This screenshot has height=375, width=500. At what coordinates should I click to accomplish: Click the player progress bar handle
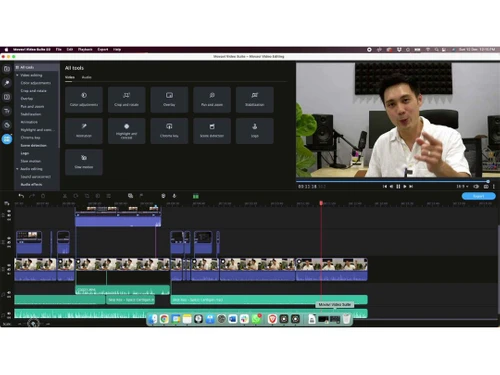(x=488, y=181)
